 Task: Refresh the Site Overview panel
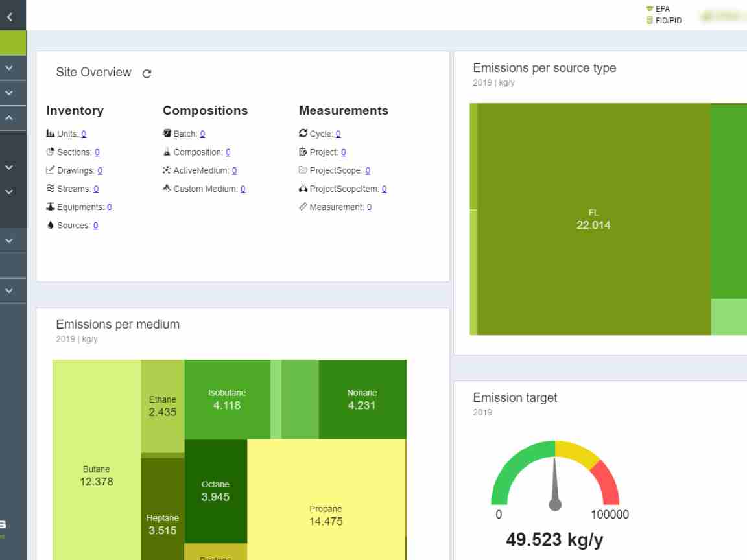point(147,73)
